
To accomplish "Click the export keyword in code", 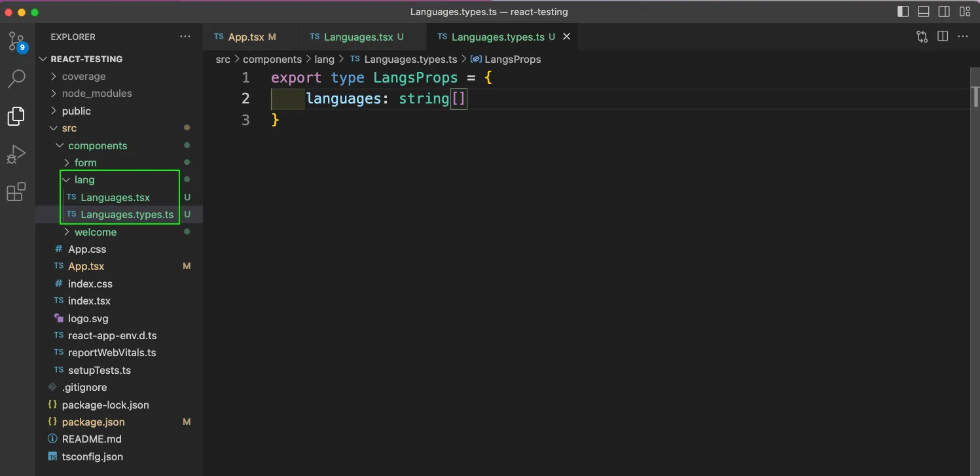I will (297, 78).
